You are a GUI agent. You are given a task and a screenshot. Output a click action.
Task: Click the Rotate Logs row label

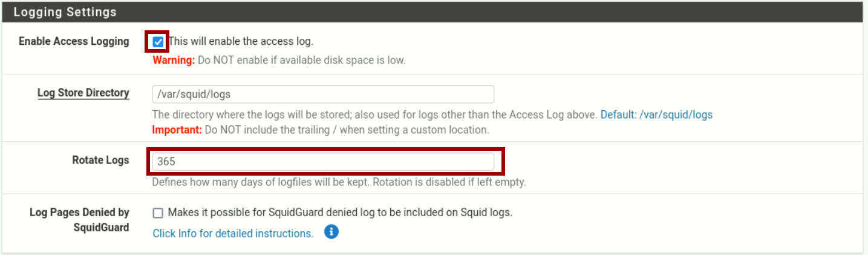tap(100, 161)
